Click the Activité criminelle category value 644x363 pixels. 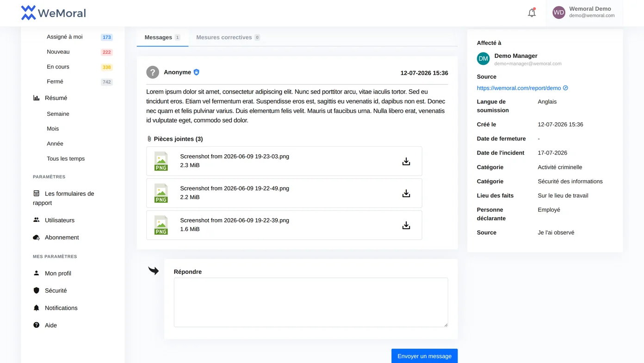click(560, 167)
